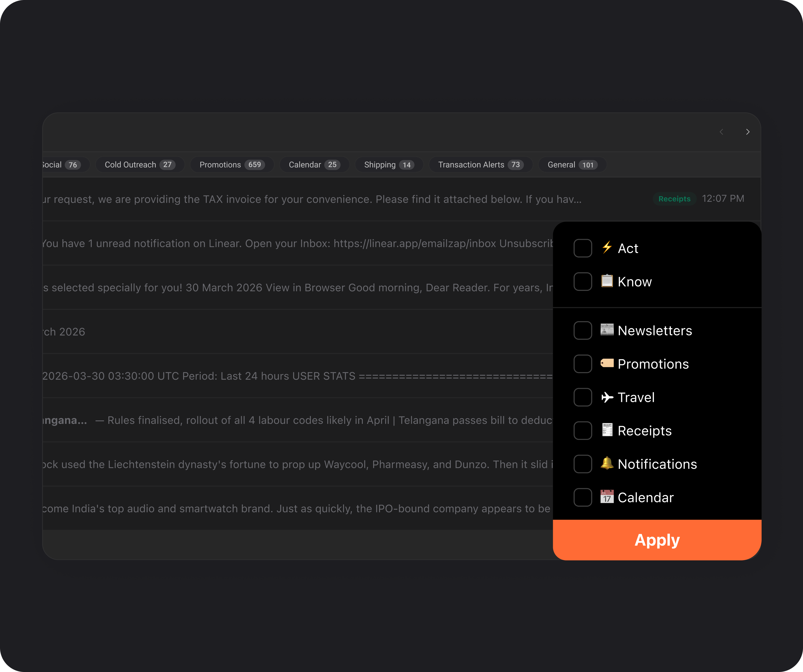
Task: Enable the Act checkbox
Action: pos(582,248)
